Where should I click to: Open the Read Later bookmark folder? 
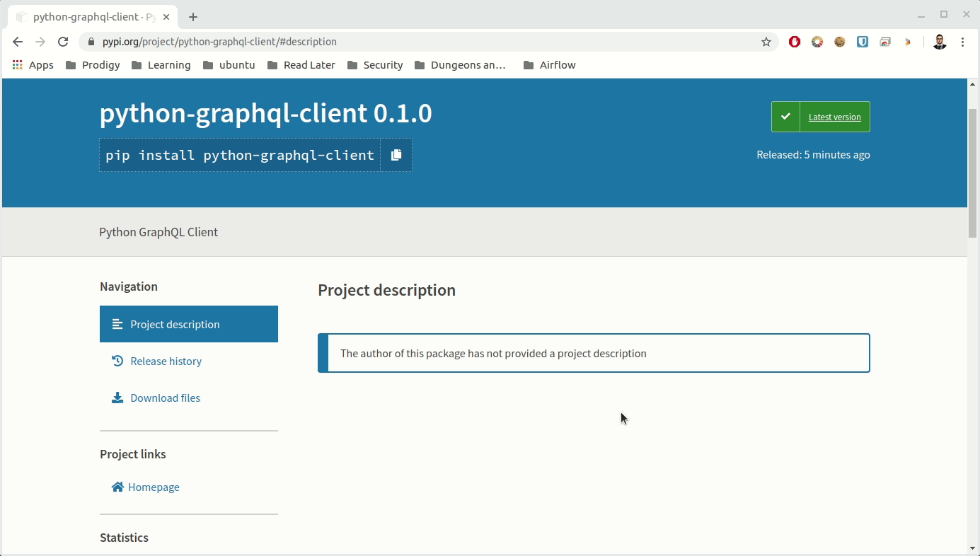[x=301, y=65]
